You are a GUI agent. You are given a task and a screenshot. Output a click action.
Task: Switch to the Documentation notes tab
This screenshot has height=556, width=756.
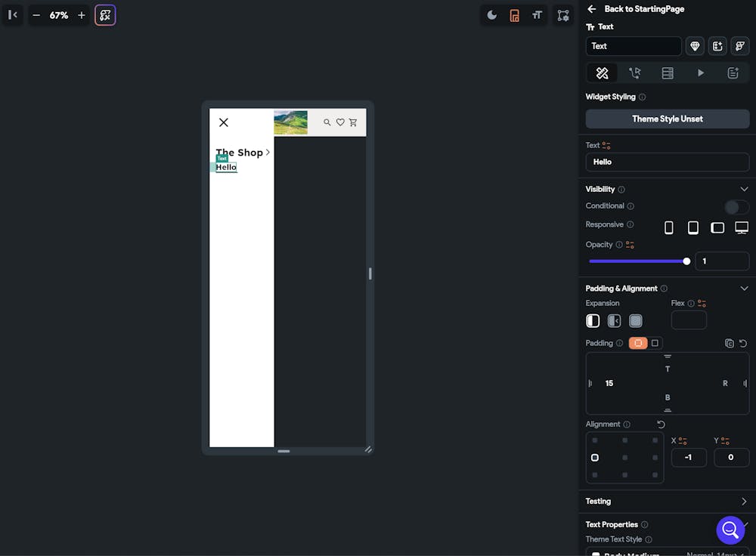pyautogui.click(x=733, y=73)
